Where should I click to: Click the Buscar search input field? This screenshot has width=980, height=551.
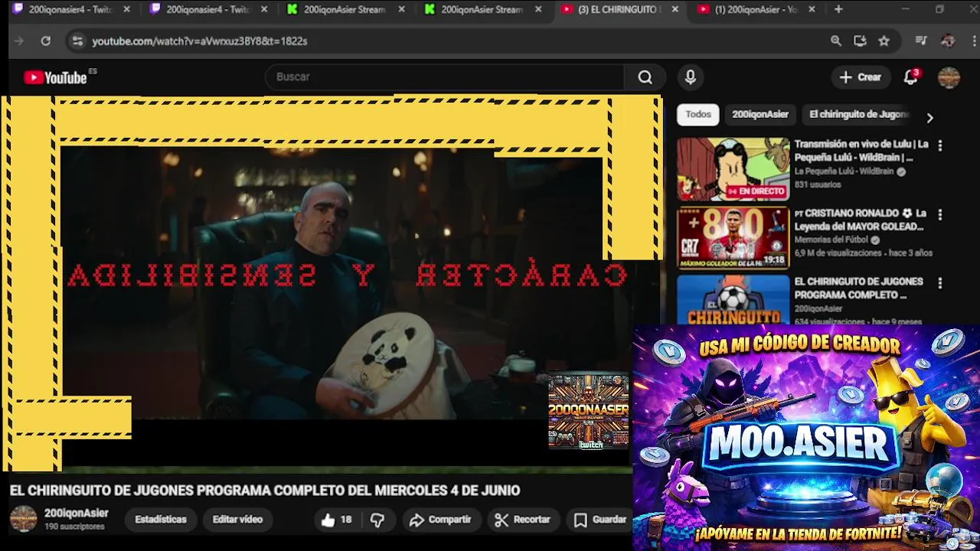coord(444,77)
